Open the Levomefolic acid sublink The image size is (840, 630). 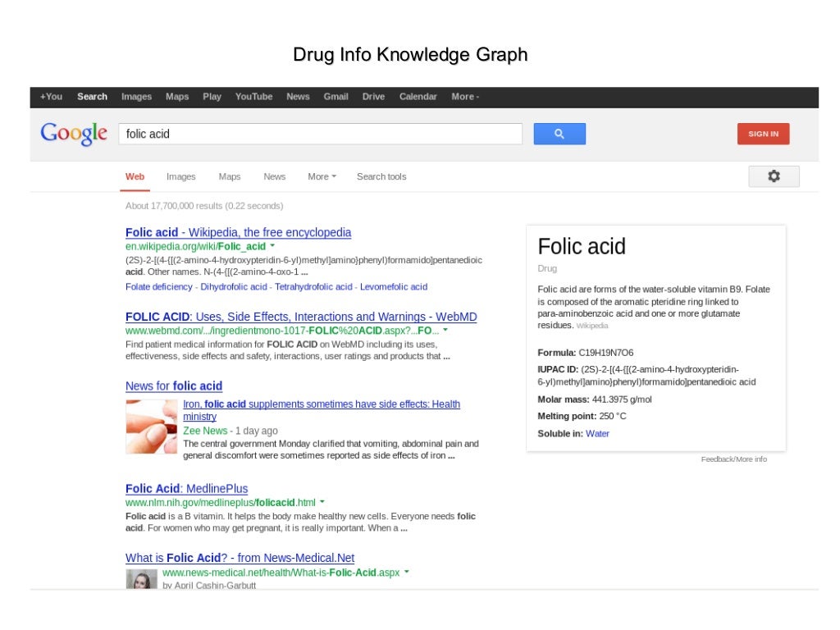point(394,286)
